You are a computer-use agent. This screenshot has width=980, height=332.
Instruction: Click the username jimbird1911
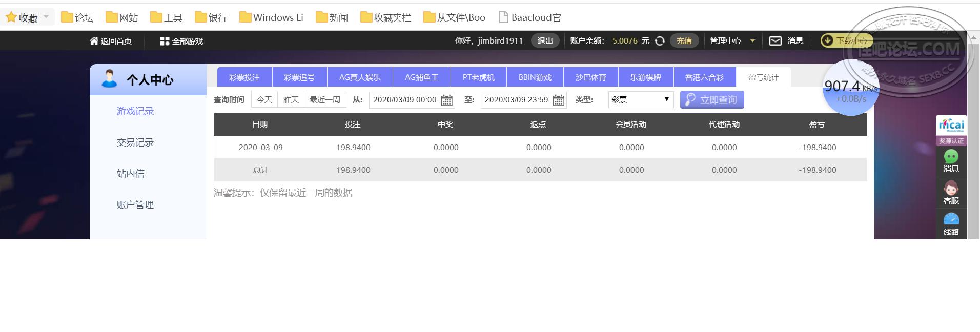(x=500, y=41)
